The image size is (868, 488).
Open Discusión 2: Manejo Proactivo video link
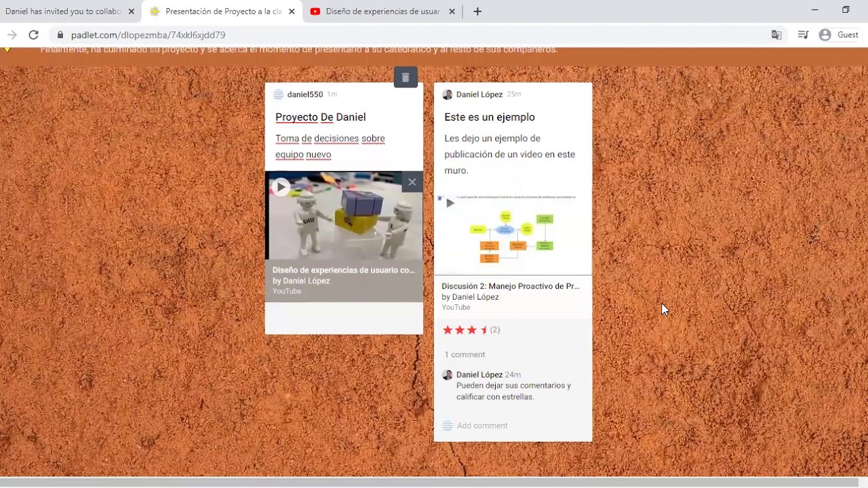click(x=511, y=286)
